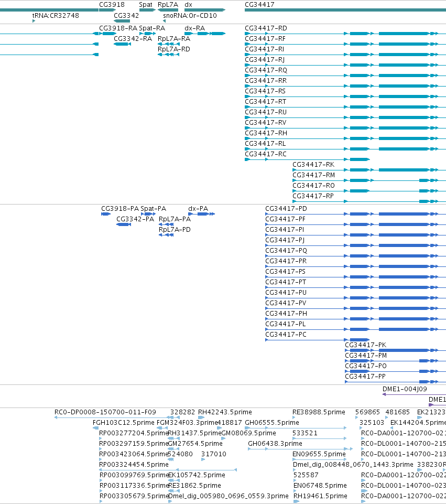Click EST GH06555.5prime
Image resolution: width=446 pixels, height=504 pixels.
click(272, 423)
